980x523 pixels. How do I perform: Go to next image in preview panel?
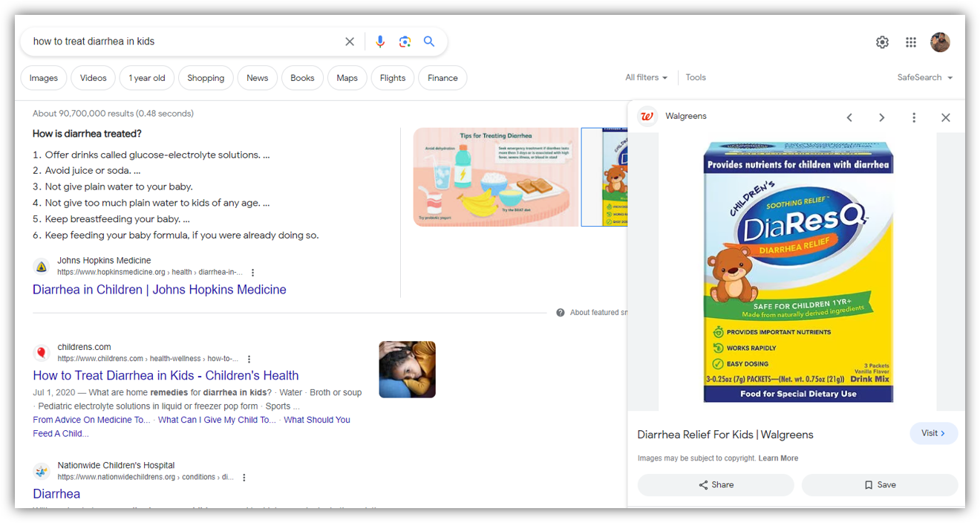881,117
